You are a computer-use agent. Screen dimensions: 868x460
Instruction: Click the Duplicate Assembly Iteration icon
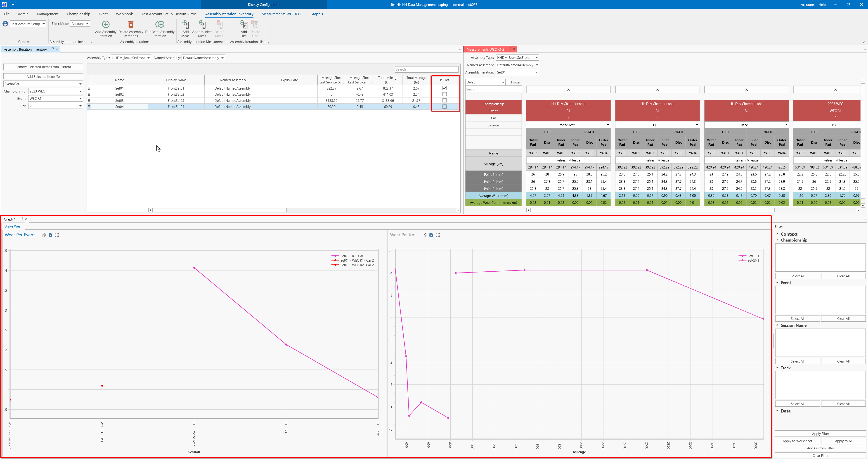(x=160, y=25)
